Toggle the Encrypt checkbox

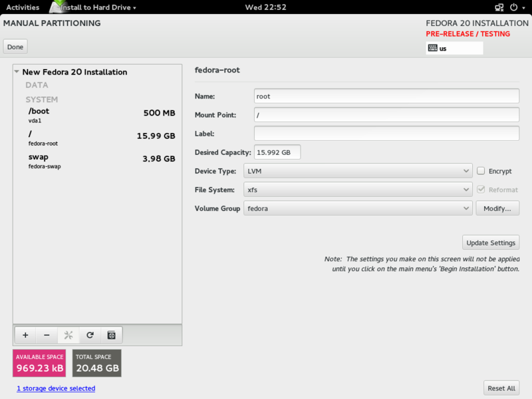481,171
